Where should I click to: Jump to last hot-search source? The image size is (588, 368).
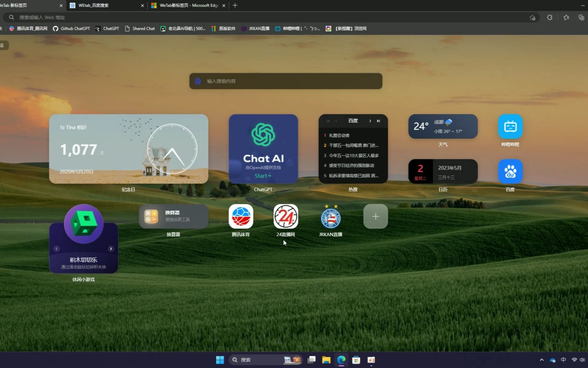pyautogui.click(x=378, y=121)
